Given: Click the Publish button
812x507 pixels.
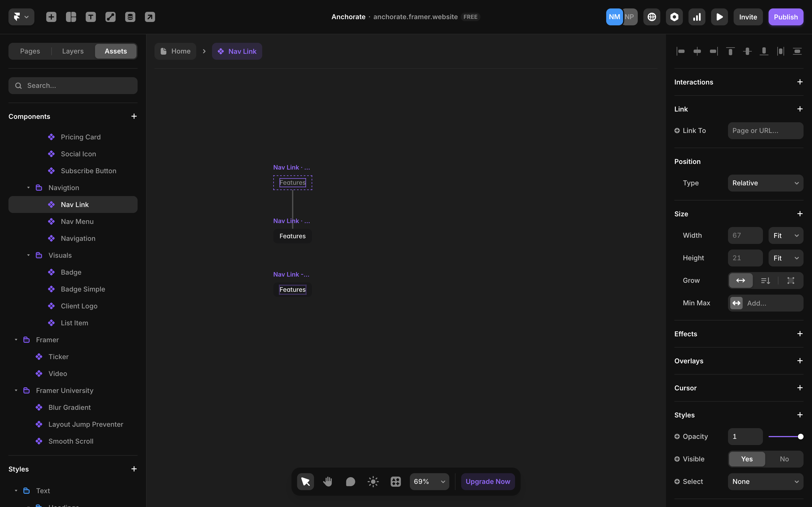Looking at the screenshot, I should coord(785,17).
